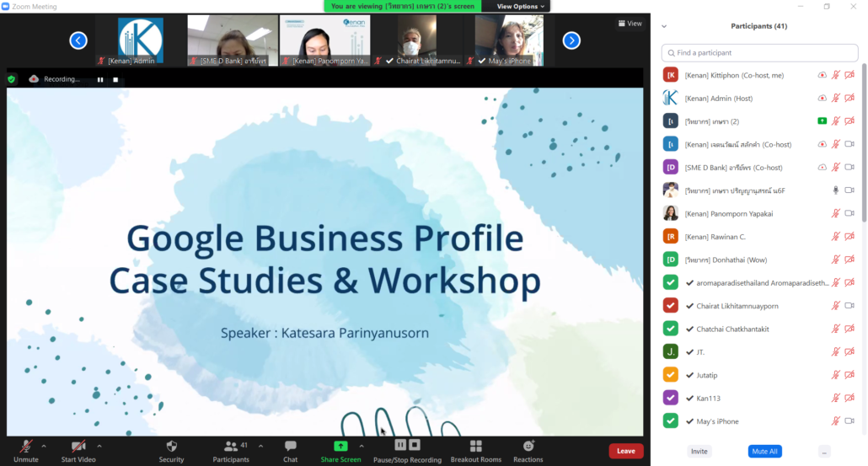Click video icon on Chairat Likhitamnuayporn row
The height and width of the screenshot is (466, 868).
click(849, 306)
